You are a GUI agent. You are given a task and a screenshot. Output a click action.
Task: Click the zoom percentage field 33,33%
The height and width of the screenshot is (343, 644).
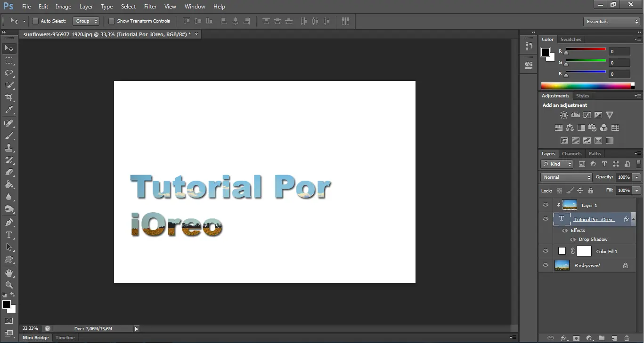tap(30, 328)
